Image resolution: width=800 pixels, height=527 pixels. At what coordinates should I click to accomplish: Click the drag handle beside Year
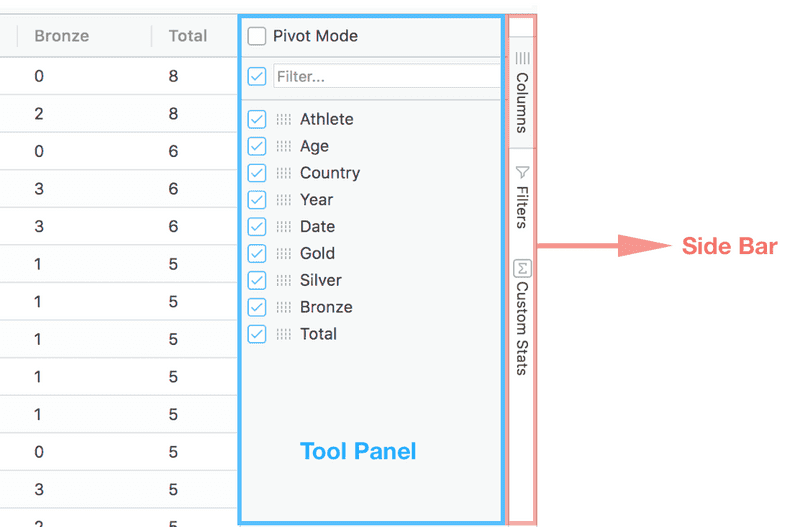284,200
